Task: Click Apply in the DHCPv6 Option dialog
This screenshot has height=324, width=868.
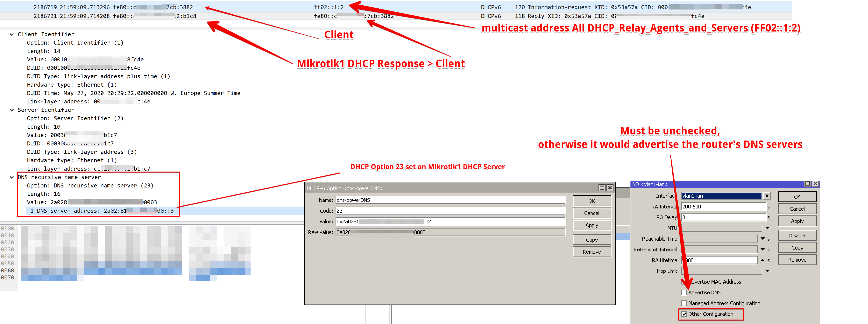Action: click(x=591, y=225)
